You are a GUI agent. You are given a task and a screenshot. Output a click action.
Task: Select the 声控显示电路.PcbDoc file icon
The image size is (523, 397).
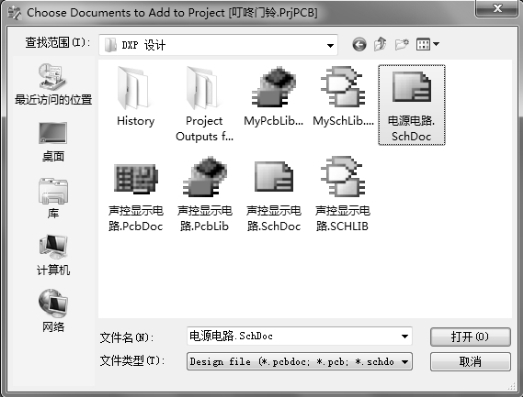[135, 178]
